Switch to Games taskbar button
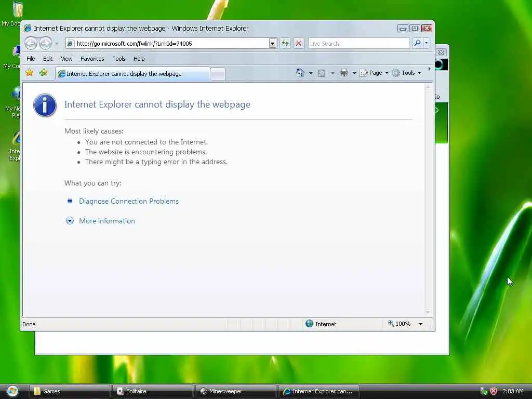The image size is (532, 399). coord(69,391)
